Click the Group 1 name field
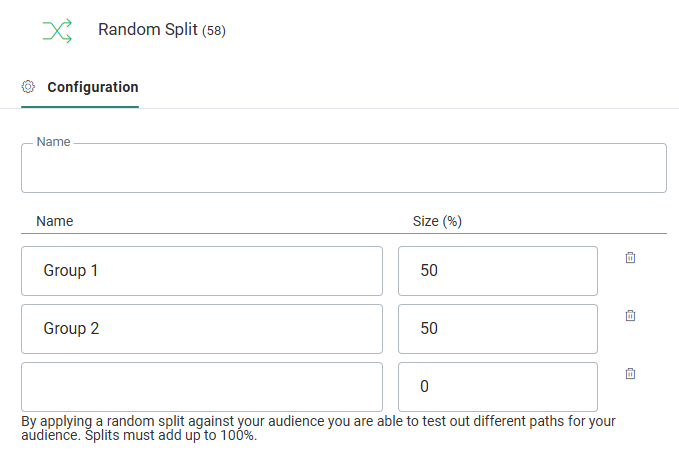679x458 pixels. 201,271
